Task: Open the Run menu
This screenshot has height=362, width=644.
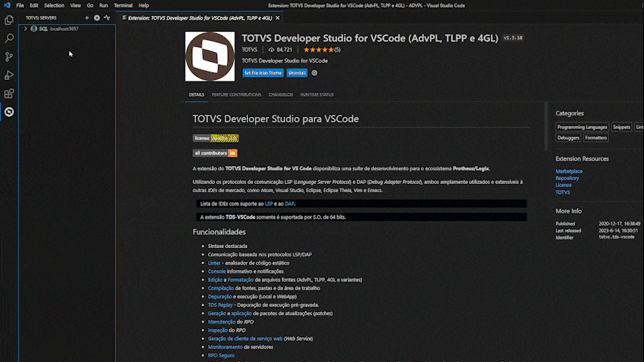Action: [x=103, y=5]
